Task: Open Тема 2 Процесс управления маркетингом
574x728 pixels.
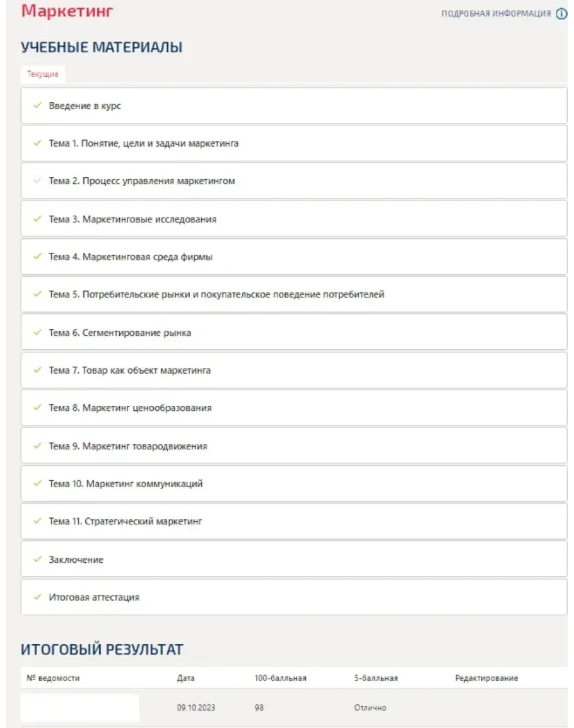Action: tap(142, 182)
